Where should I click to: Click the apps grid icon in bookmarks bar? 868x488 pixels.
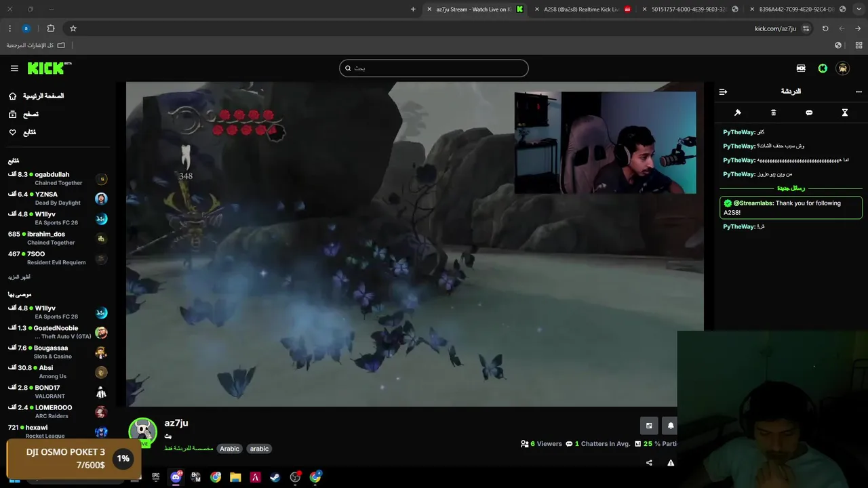pyautogui.click(x=859, y=45)
